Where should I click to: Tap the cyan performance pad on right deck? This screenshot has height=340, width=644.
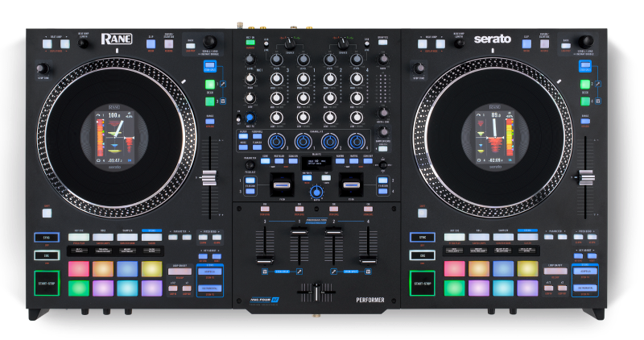[503, 288]
